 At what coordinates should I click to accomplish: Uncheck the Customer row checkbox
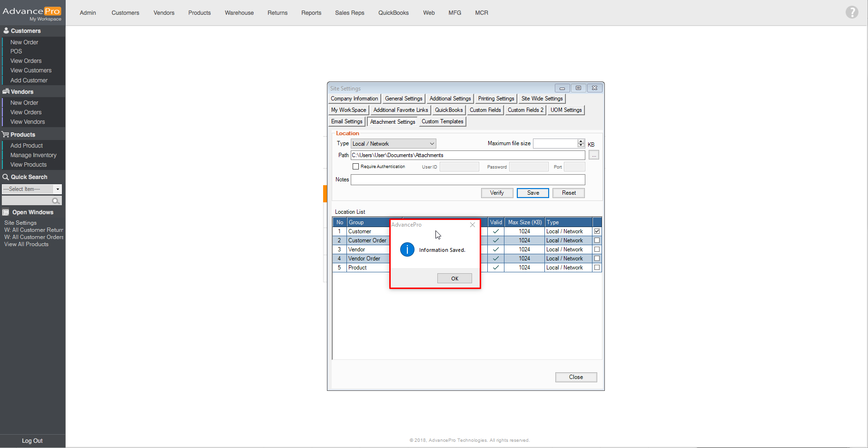[597, 231]
